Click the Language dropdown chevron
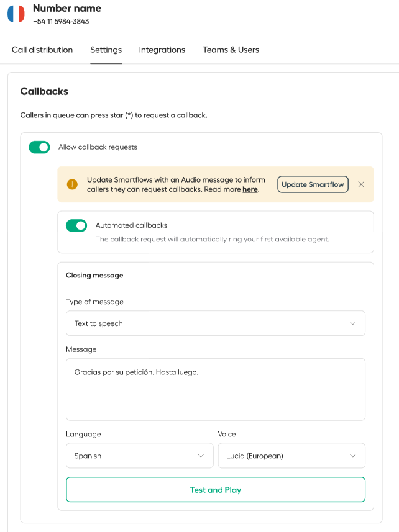Screen dimensions: 399x532 pyautogui.click(x=201, y=456)
